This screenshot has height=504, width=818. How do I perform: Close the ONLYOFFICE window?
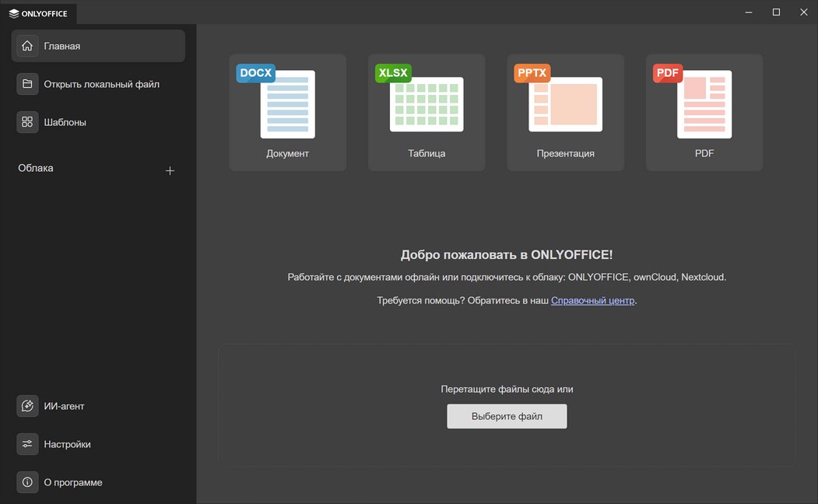click(803, 12)
